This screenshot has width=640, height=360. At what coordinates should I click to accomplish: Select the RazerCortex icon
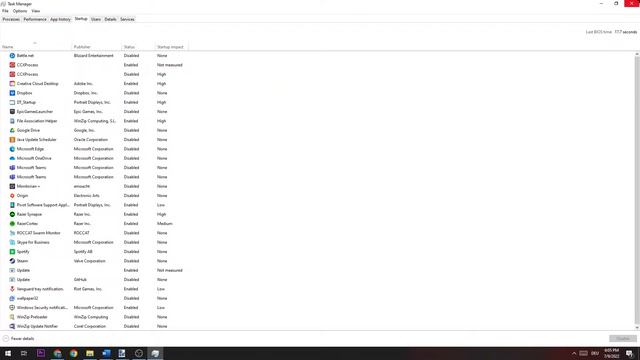12,224
